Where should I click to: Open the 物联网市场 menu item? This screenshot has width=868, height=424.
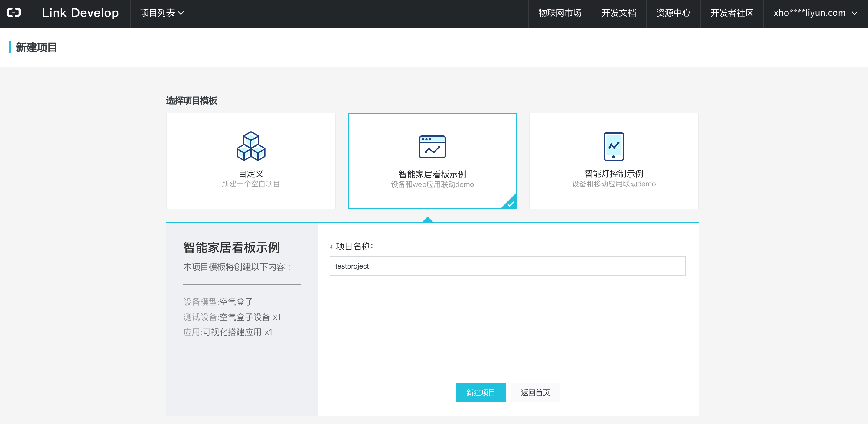tap(560, 13)
